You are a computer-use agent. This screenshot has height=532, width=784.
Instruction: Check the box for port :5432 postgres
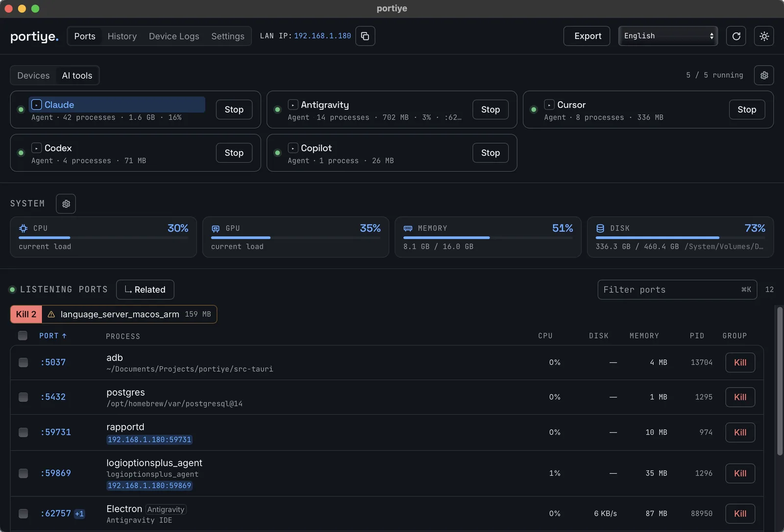pos(23,397)
